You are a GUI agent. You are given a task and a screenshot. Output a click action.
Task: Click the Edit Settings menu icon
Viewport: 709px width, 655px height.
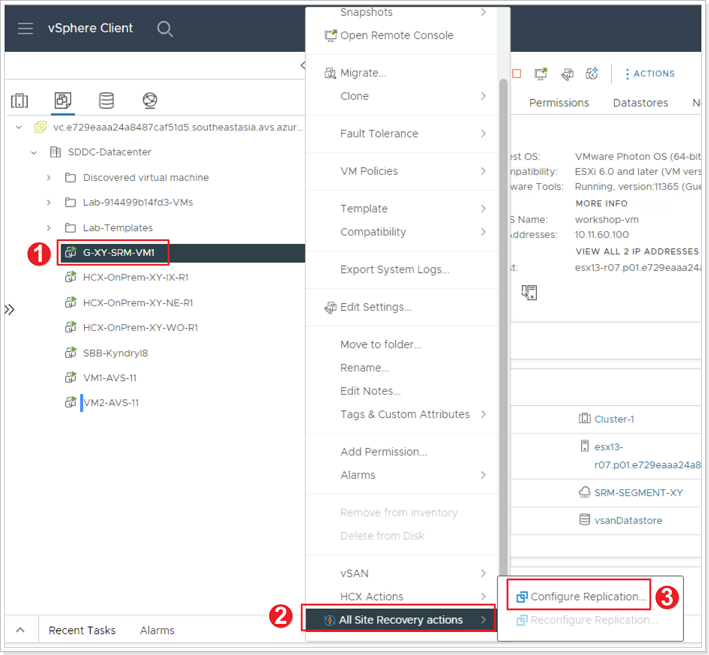point(330,307)
